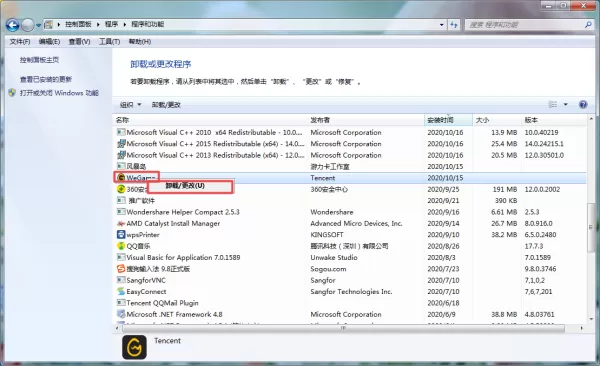This screenshot has height=366, width=600.
Task: Open the recent pages dropdown arrow
Action: 38,26
